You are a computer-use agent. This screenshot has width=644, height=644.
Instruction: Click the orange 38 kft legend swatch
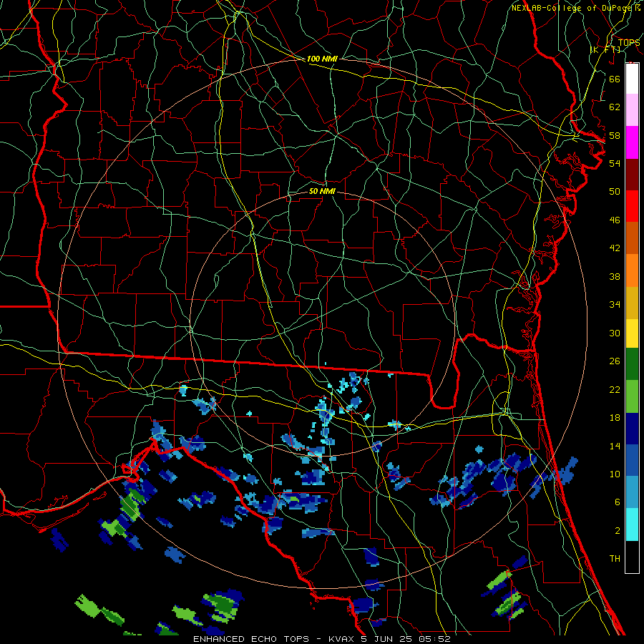pos(632,270)
